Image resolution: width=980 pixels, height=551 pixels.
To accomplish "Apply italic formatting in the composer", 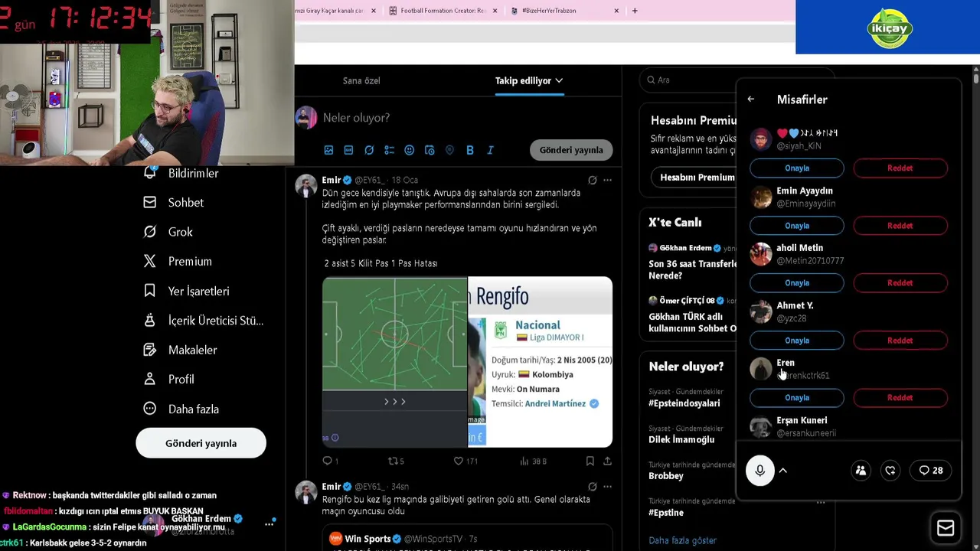I will (x=490, y=150).
